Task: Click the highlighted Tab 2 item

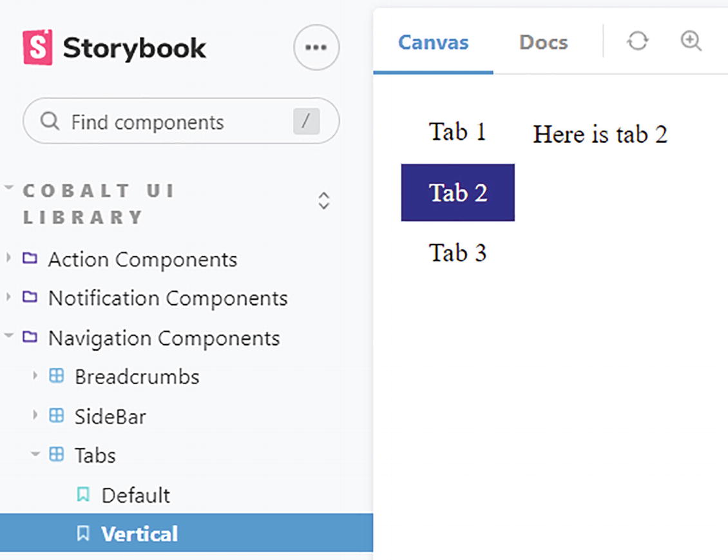Action: [x=457, y=193]
